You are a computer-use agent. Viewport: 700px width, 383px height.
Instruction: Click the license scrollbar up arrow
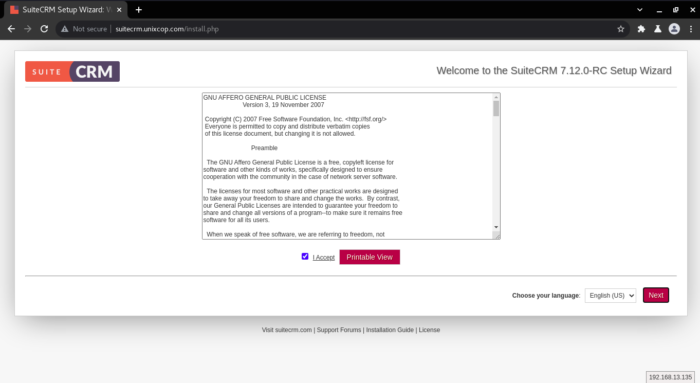[x=496, y=97]
